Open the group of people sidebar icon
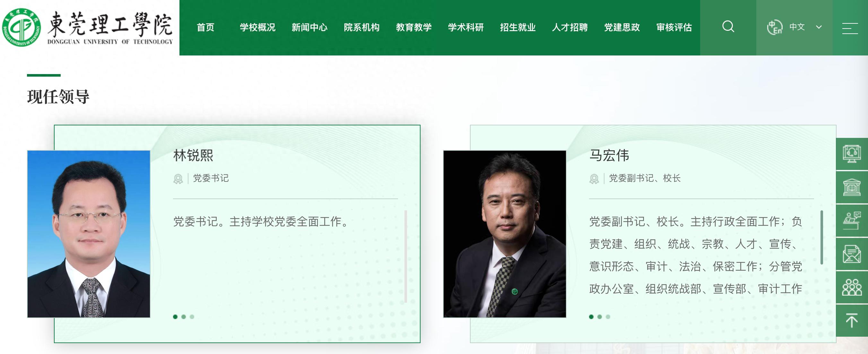 tap(852, 287)
